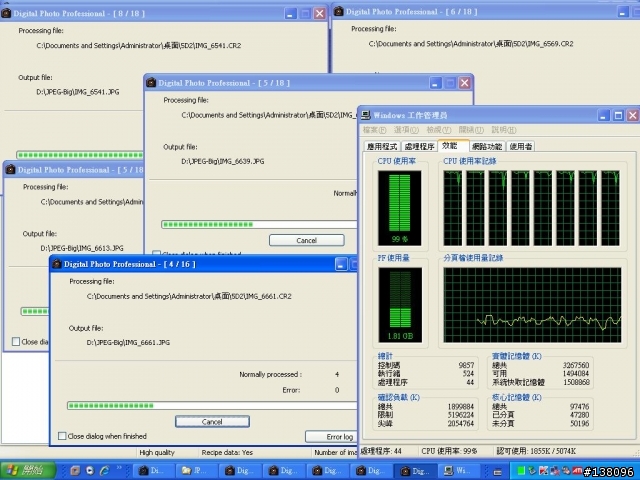The image size is (640, 480).
Task: Click the status bar CPU 使用率: 99% entry
Action: click(449, 451)
